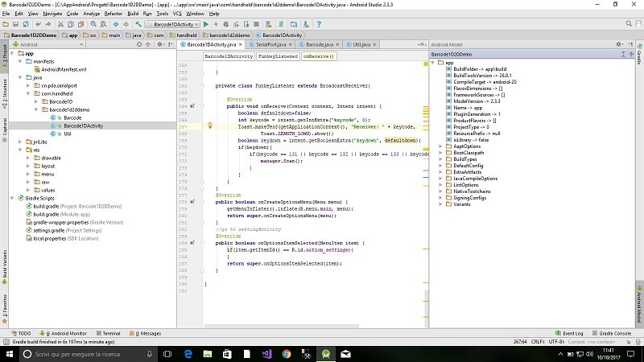Click the Find magnifier icon

pos(93,24)
